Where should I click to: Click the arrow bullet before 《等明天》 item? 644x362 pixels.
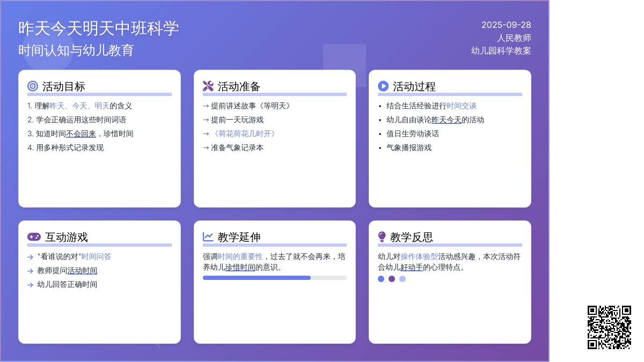205,106
